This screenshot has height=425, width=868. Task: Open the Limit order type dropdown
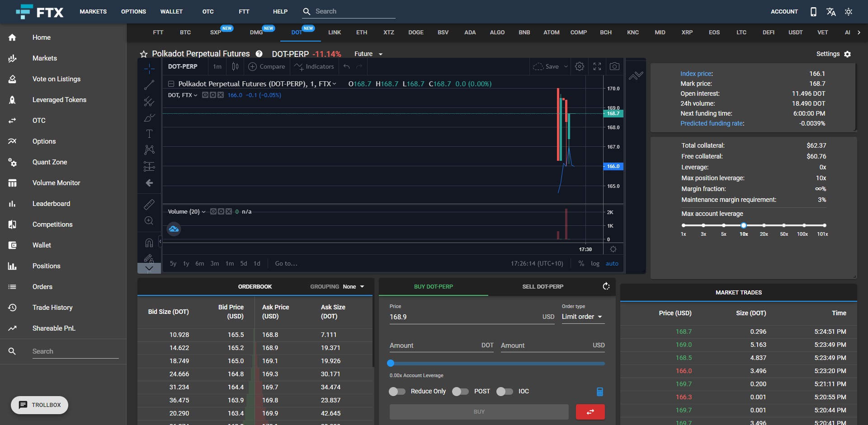coord(582,317)
